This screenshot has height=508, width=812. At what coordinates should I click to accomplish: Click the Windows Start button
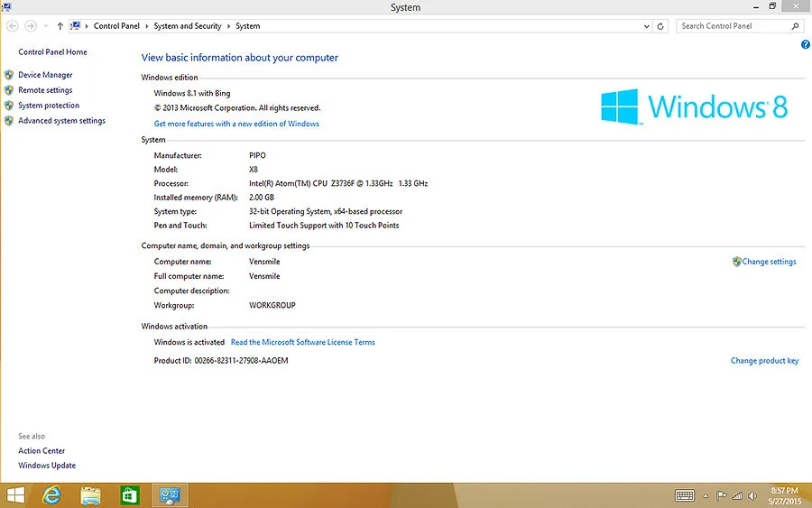pyautogui.click(x=15, y=495)
